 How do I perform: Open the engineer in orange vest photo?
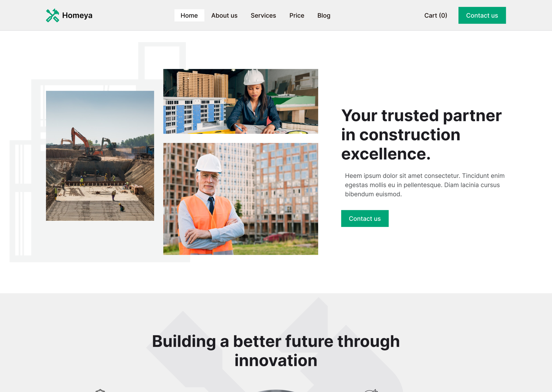[x=241, y=199]
